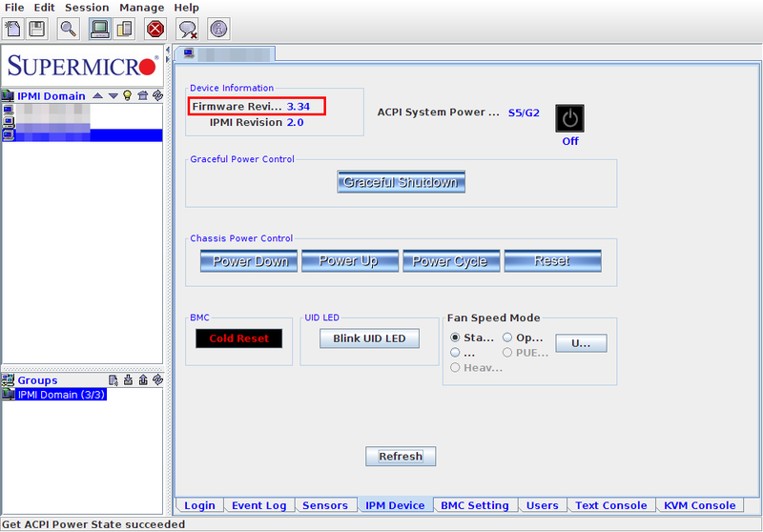Viewport: 763px width, 532px height.
Task: Click the purple info About toolbar icon
Action: point(218,29)
